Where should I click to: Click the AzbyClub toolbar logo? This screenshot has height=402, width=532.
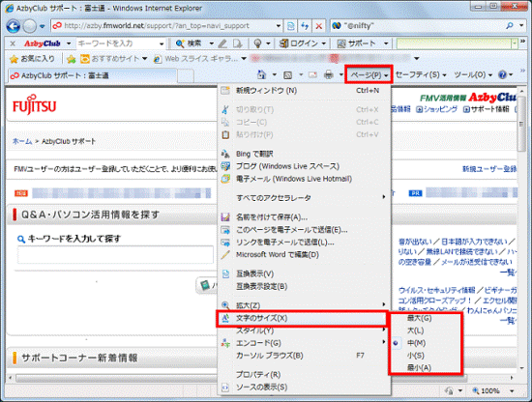coord(43,43)
